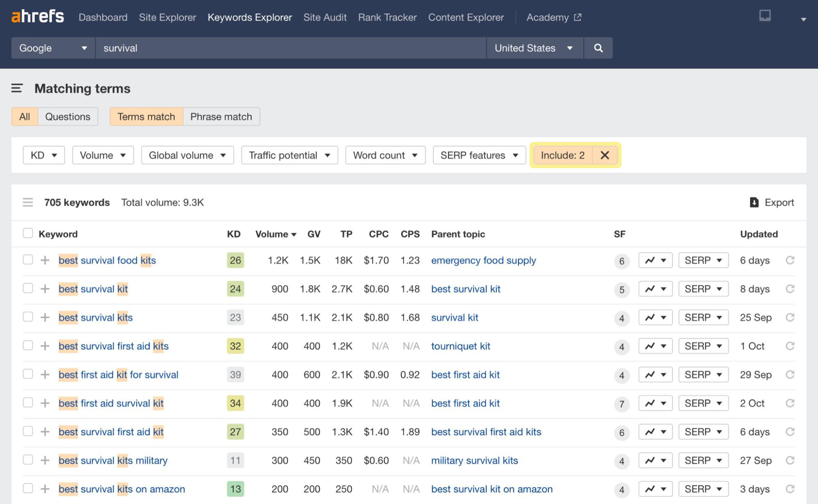
Task: Click the plus icon next to best survival kit
Action: pyautogui.click(x=45, y=289)
